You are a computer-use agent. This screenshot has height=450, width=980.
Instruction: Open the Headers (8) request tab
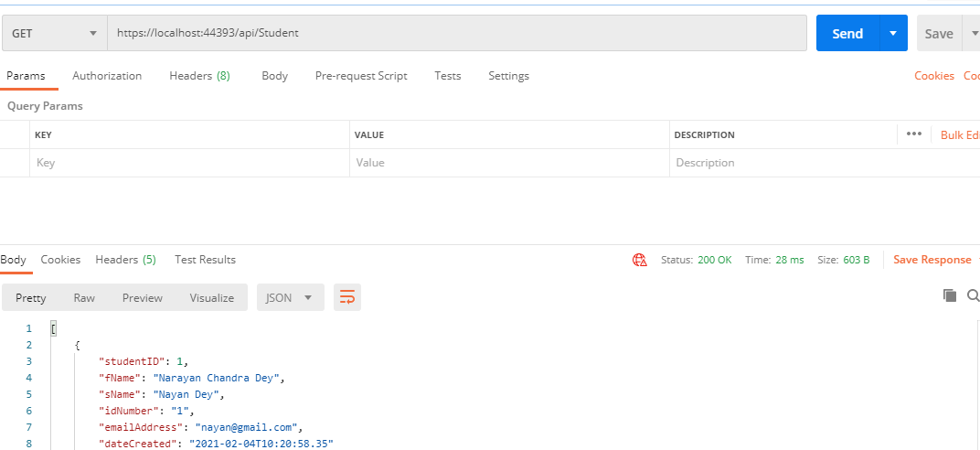(199, 76)
